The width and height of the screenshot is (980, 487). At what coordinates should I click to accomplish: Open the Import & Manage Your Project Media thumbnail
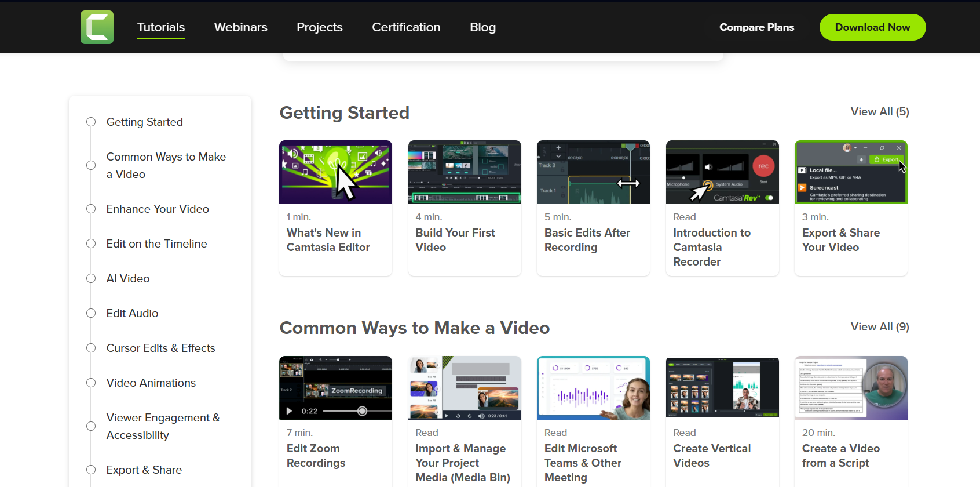tap(465, 388)
